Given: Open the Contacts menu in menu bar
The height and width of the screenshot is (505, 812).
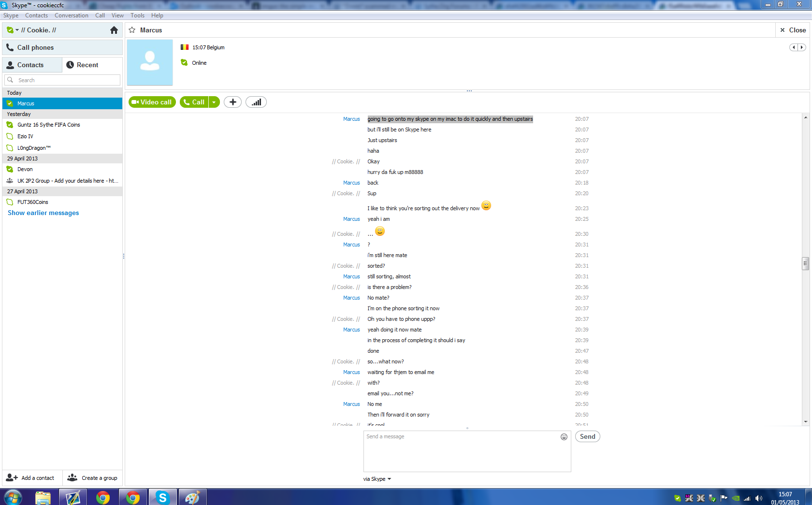Looking at the screenshot, I should point(36,15).
